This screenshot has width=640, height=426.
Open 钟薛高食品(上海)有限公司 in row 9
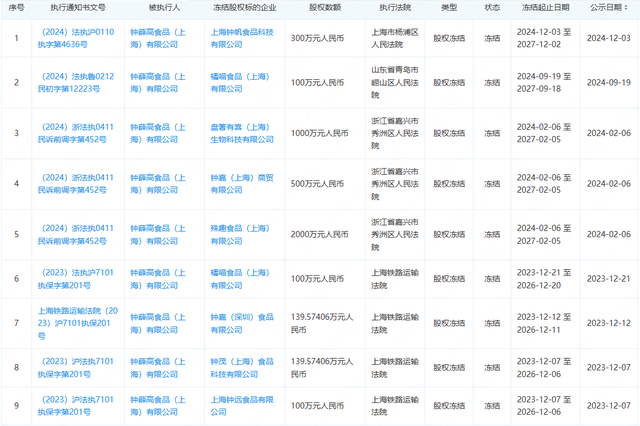(158, 406)
